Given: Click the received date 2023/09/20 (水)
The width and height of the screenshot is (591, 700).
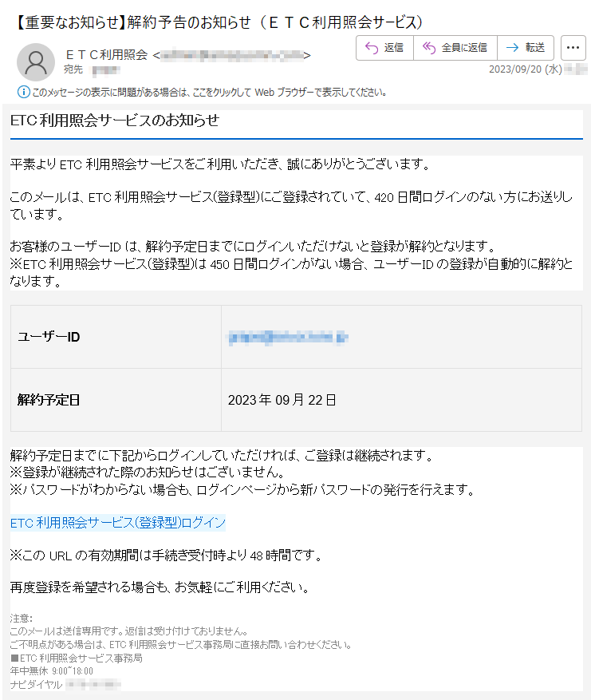Looking at the screenshot, I should coord(525,69).
